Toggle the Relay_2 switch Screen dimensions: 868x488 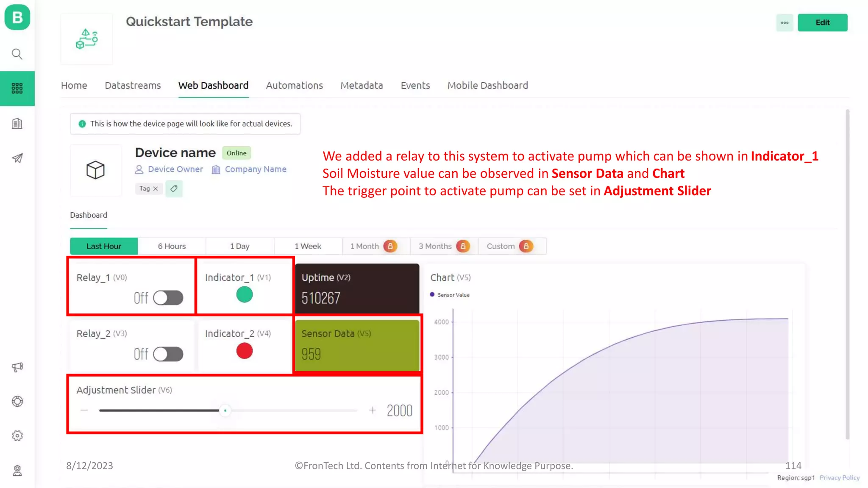pos(168,354)
